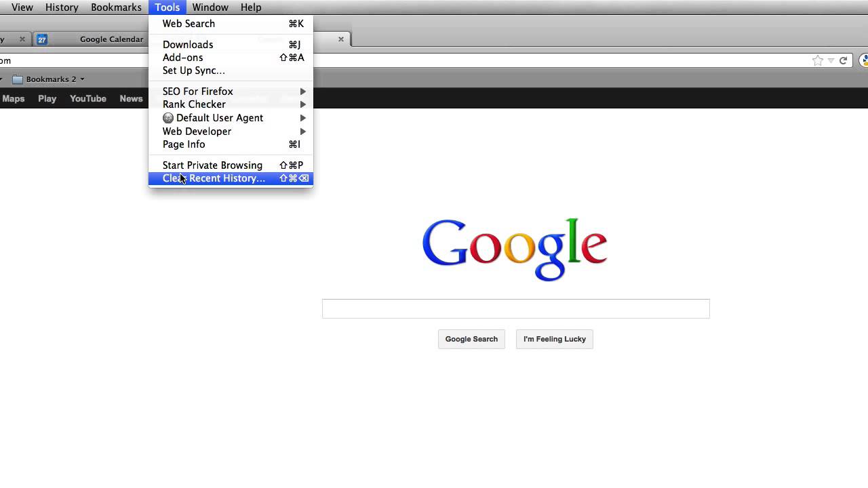Image resolution: width=868 pixels, height=488 pixels.
Task: Open the Default User Agent submenu
Action: (x=231, y=118)
